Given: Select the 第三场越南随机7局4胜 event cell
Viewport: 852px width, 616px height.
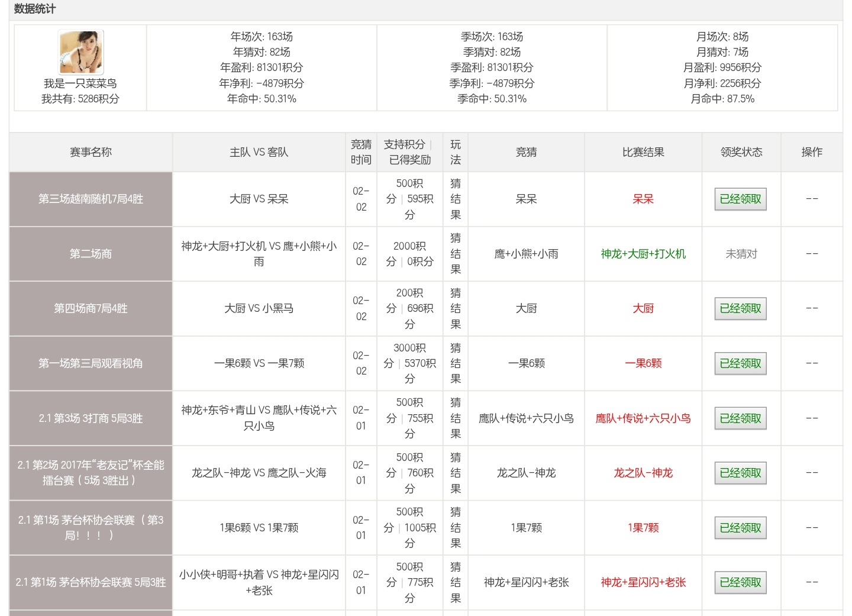Looking at the screenshot, I should tap(91, 199).
